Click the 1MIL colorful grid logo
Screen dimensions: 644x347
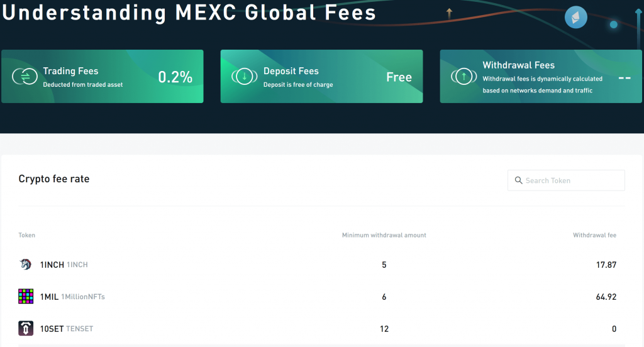26,296
